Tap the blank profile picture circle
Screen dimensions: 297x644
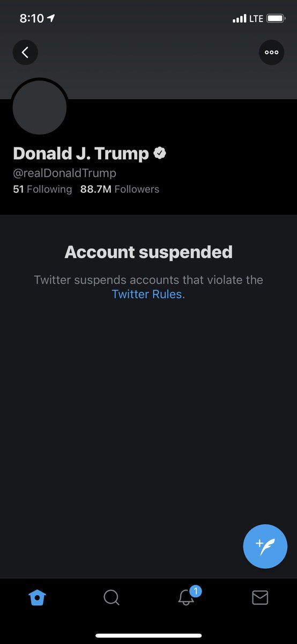40,107
